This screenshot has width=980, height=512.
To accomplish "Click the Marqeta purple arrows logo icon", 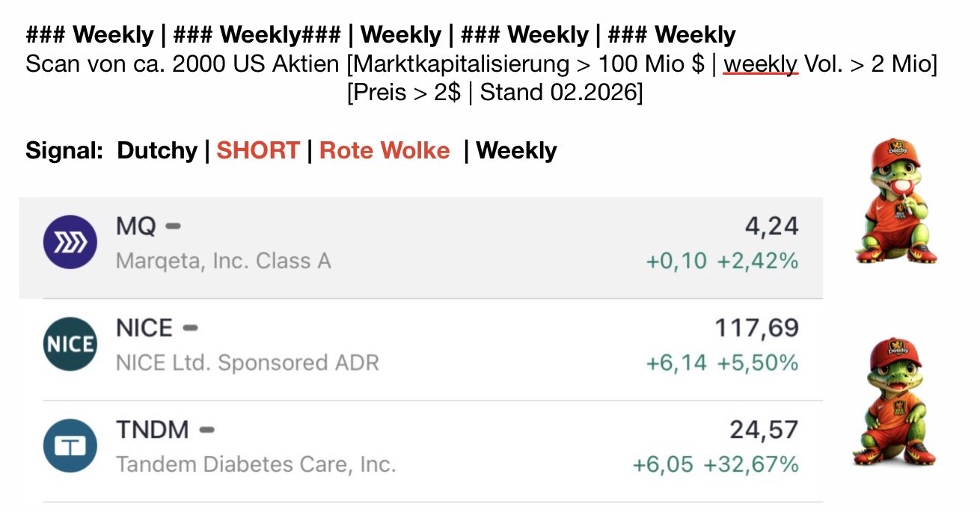I will click(70, 241).
